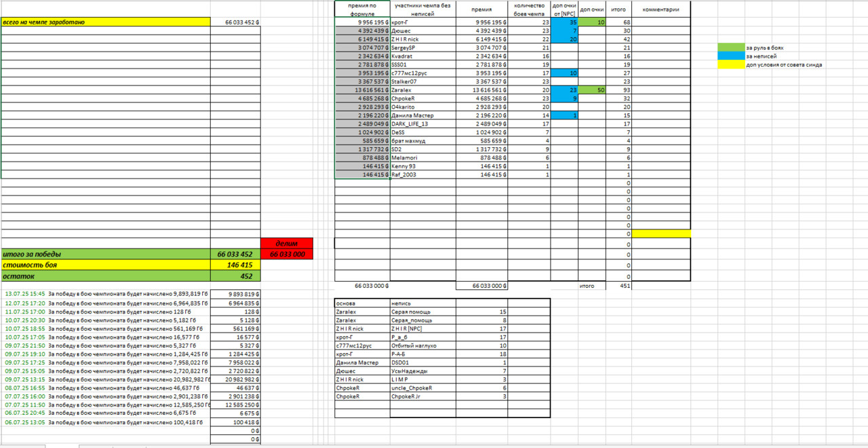This screenshot has height=448, width=868.
Task: Select the 'непись' header in the lower table
Action: [422, 303]
